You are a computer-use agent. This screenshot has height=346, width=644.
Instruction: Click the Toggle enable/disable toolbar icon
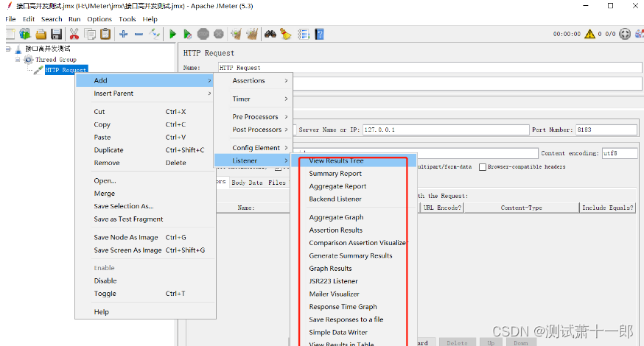[x=155, y=34]
